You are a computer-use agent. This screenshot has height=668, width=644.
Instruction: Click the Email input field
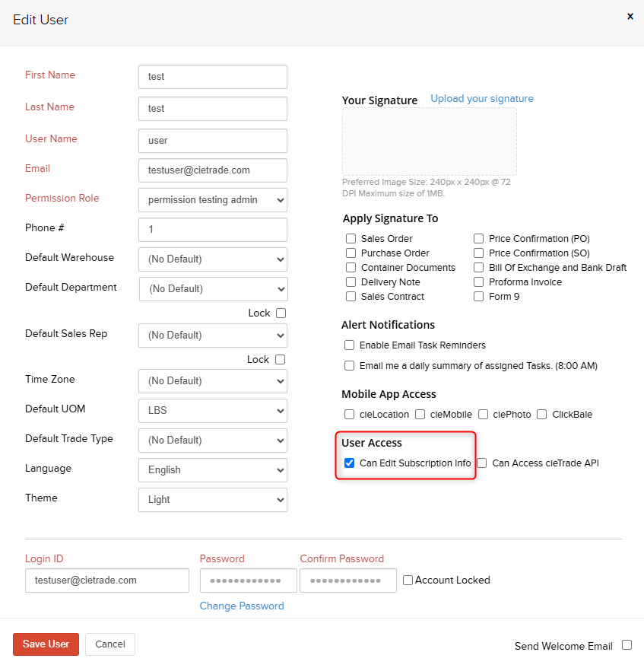click(x=213, y=170)
